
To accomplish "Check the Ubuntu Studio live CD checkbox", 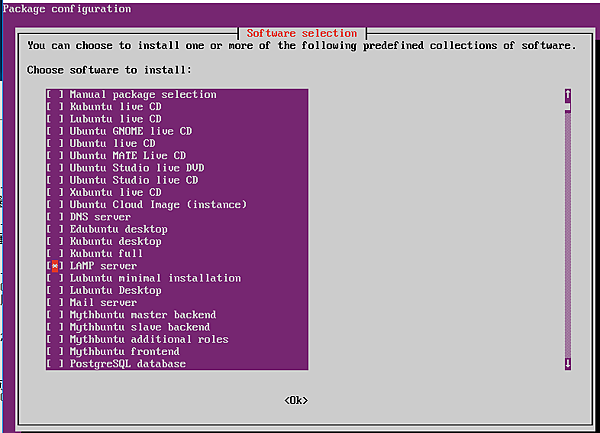I will (x=55, y=180).
